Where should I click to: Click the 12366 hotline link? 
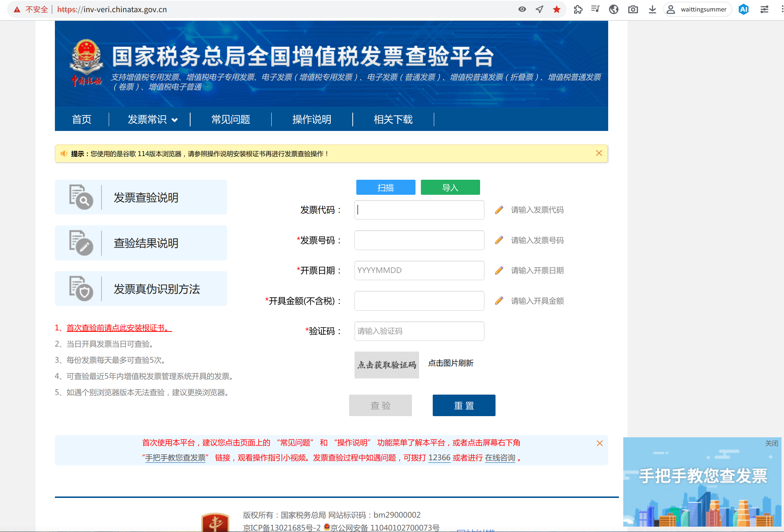click(x=439, y=458)
